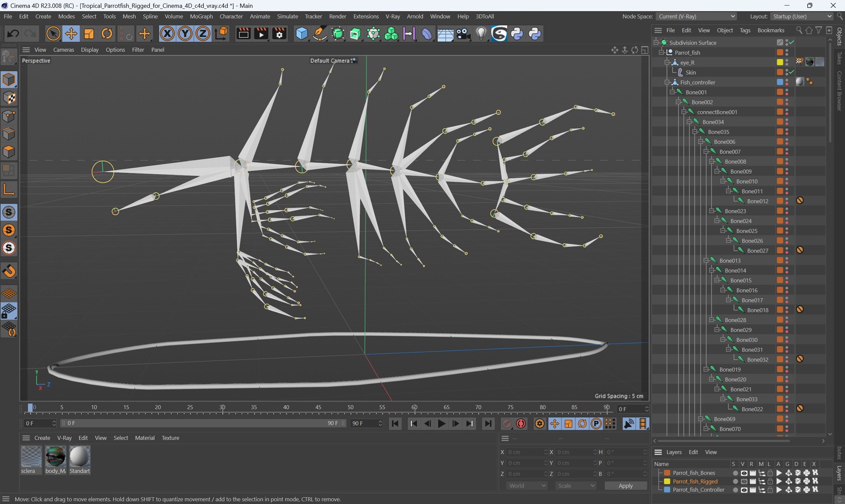This screenshot has width=845, height=504.
Task: Open the MoGraph menu
Action: [x=201, y=16]
